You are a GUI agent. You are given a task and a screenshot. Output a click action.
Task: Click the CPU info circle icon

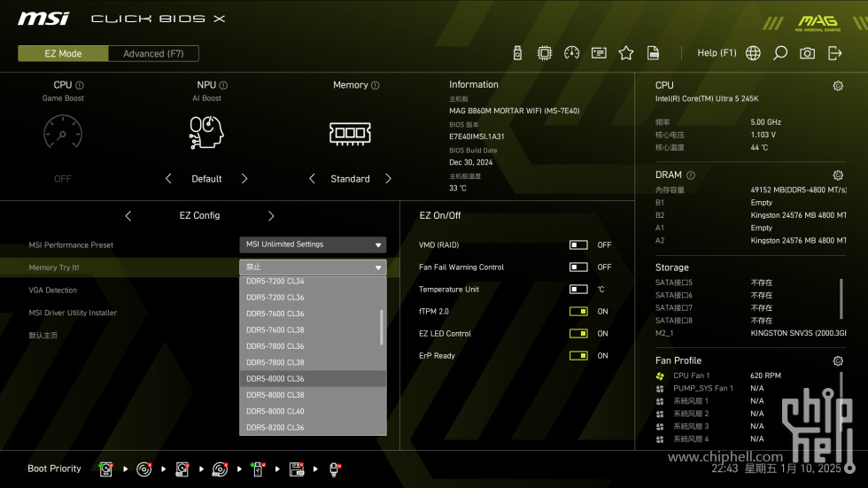80,85
